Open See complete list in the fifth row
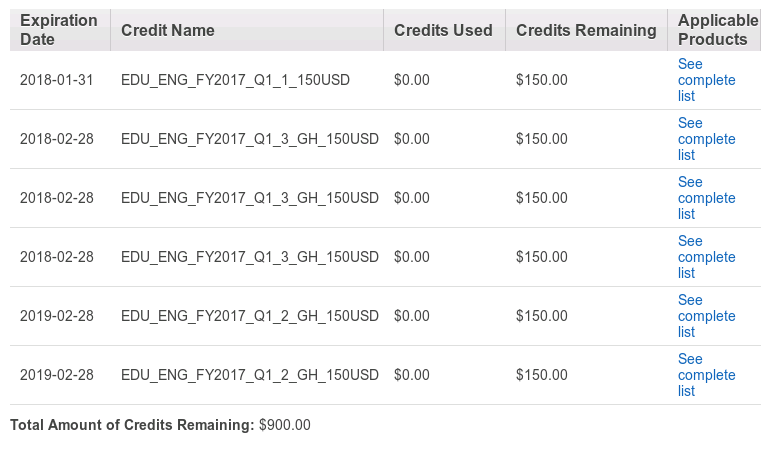This screenshot has height=471, width=770. (x=706, y=316)
